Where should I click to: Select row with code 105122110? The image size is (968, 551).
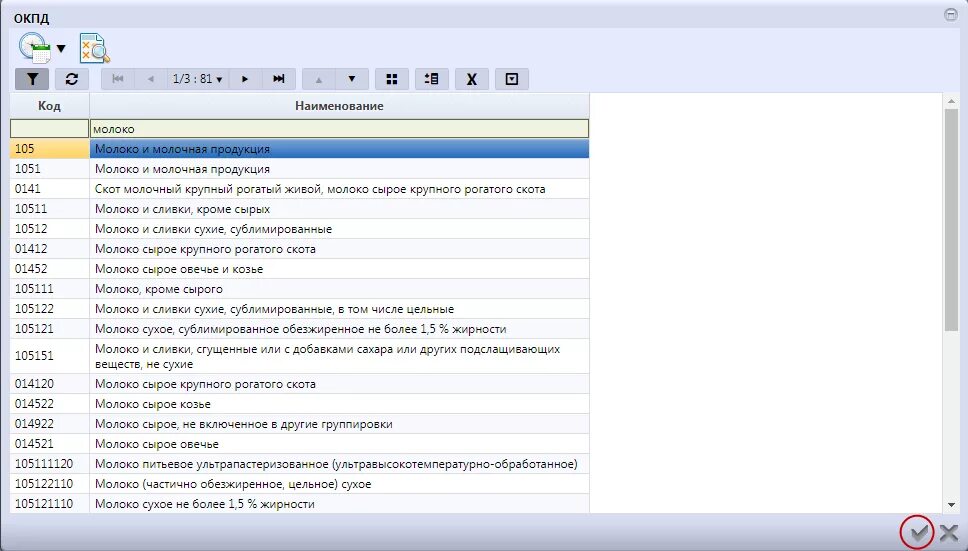[299, 484]
